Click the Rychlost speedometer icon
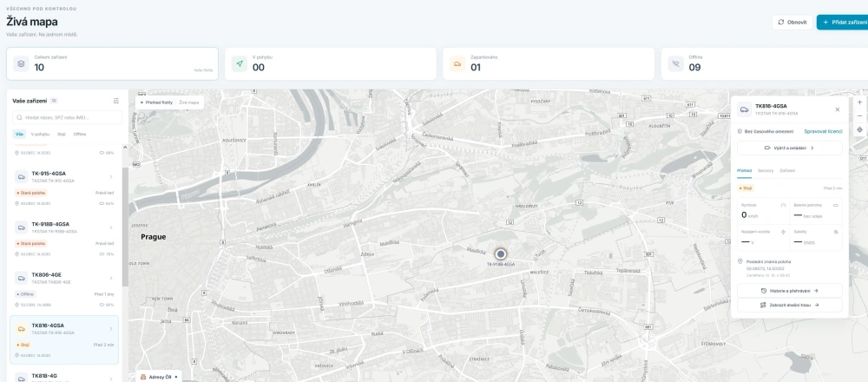 783,206
